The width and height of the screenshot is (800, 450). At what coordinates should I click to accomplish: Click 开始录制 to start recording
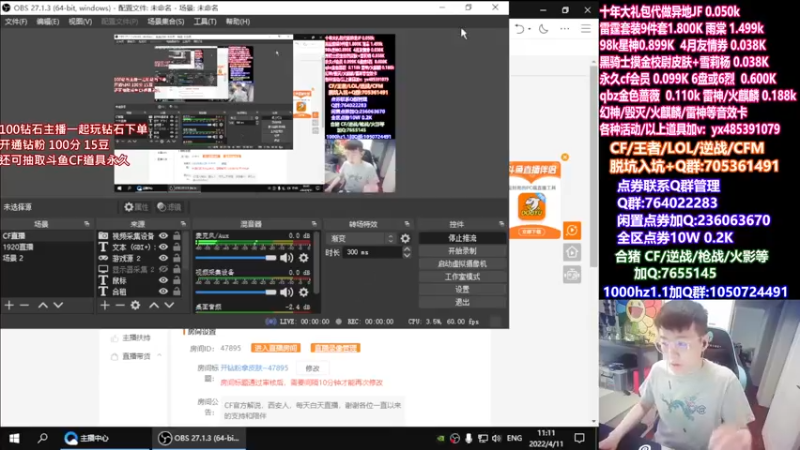[x=462, y=251]
